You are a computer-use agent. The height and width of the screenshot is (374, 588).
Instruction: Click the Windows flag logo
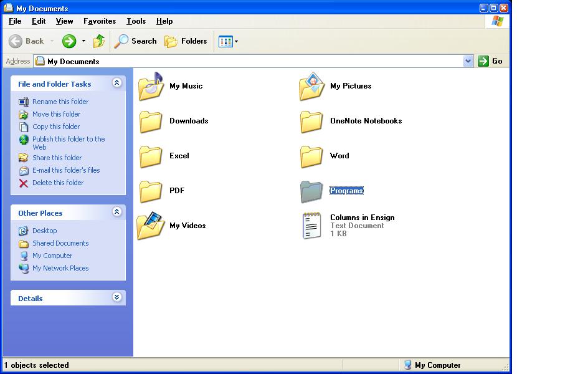point(497,21)
